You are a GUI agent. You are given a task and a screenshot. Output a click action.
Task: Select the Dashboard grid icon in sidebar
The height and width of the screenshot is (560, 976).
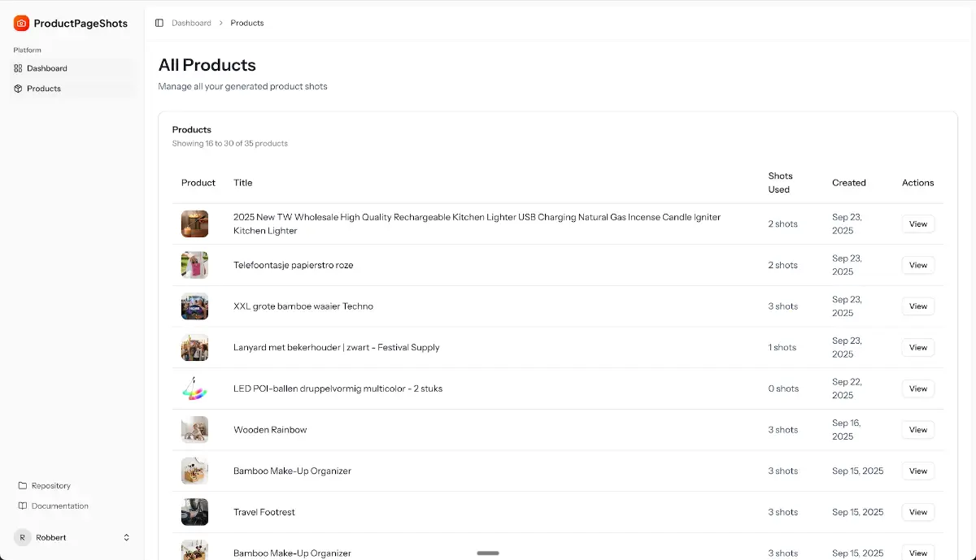point(18,68)
